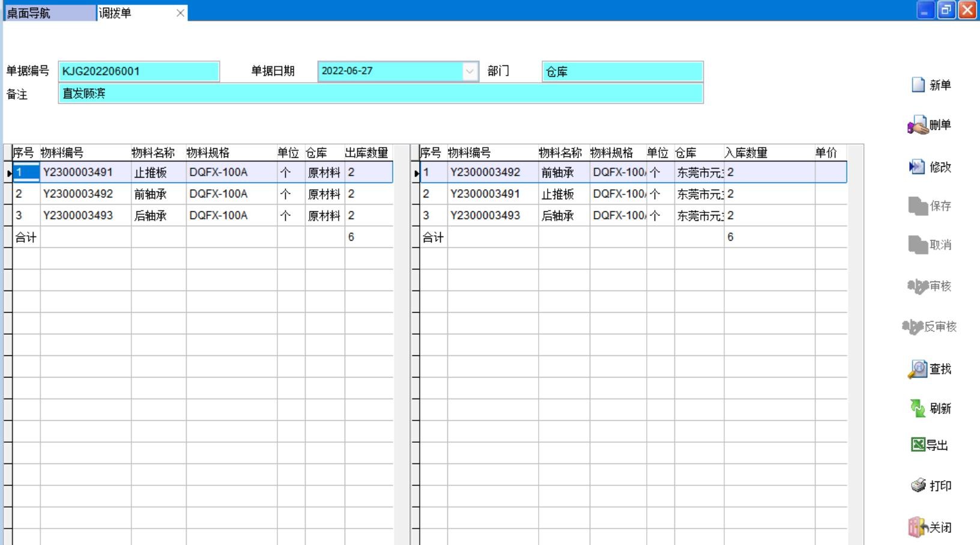Click the 出库数量 column header
Screen dimensions: 980x545
366,152
